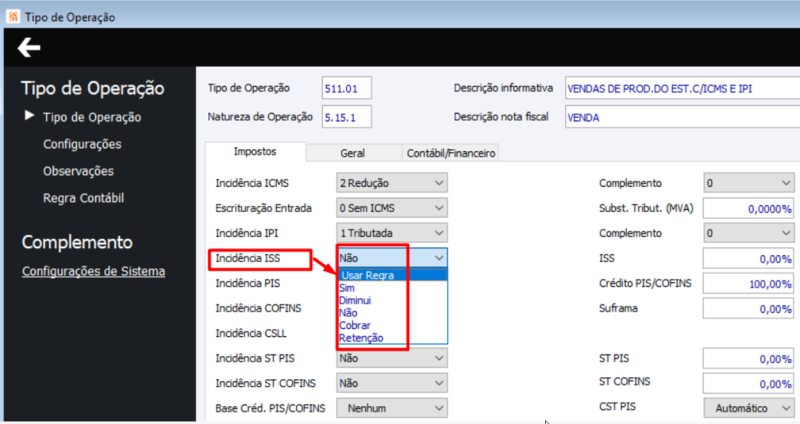Open the Escrituração Entrada dropdown
The width and height of the screenshot is (800, 424).
[x=392, y=208]
